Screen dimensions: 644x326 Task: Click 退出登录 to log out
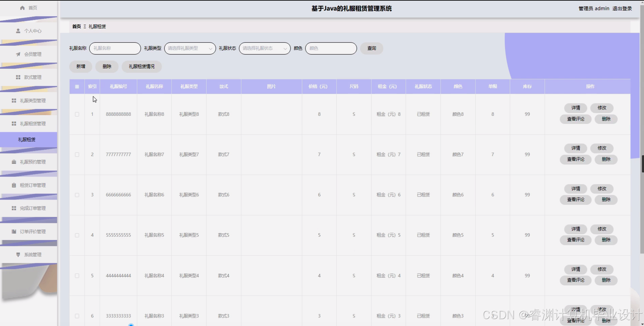622,8
